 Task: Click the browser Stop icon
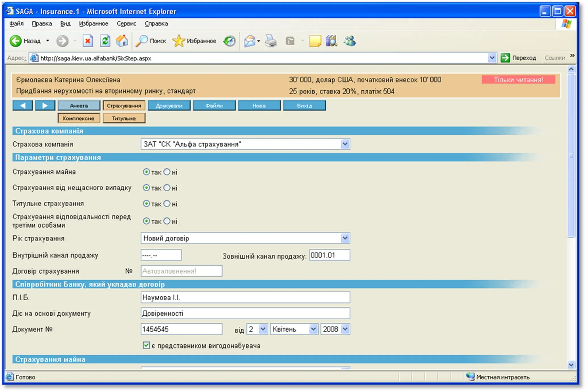[88, 41]
